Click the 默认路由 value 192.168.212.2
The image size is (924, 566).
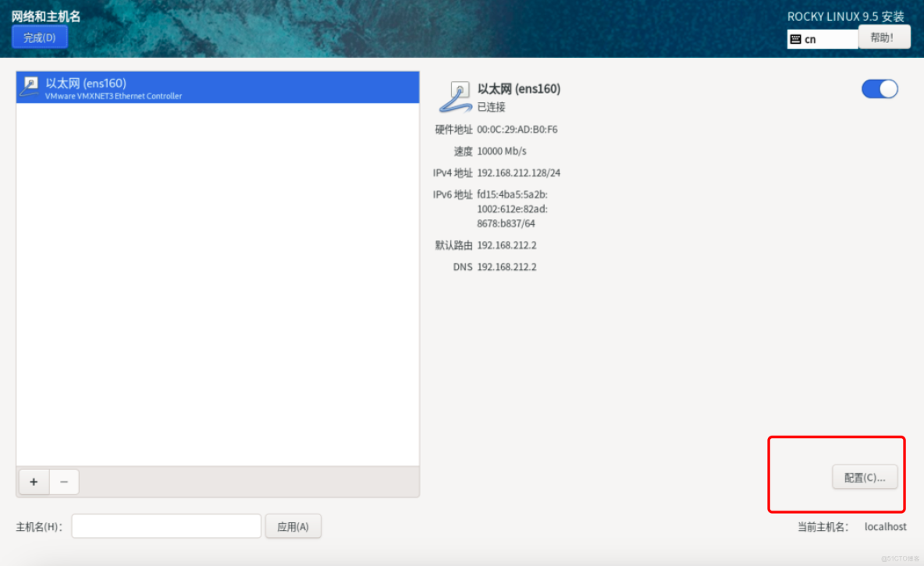[506, 245]
